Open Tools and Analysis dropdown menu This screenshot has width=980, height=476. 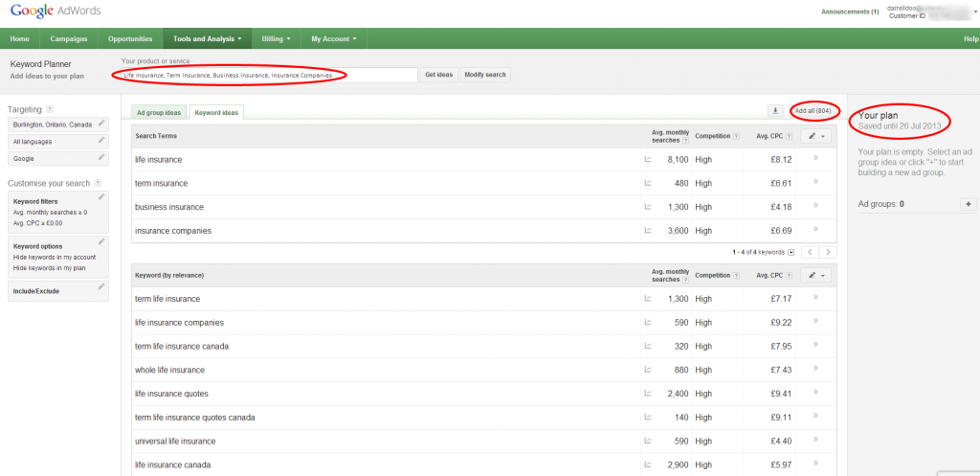click(208, 38)
